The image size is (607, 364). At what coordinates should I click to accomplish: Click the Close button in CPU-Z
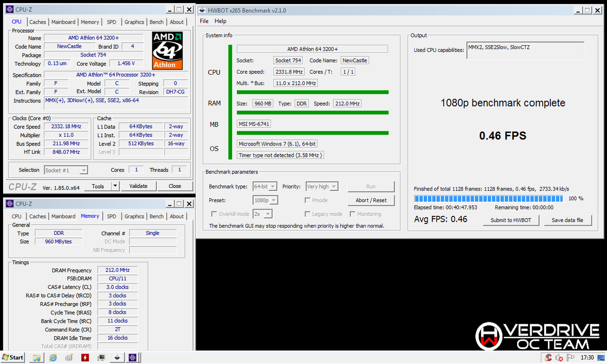(x=175, y=186)
